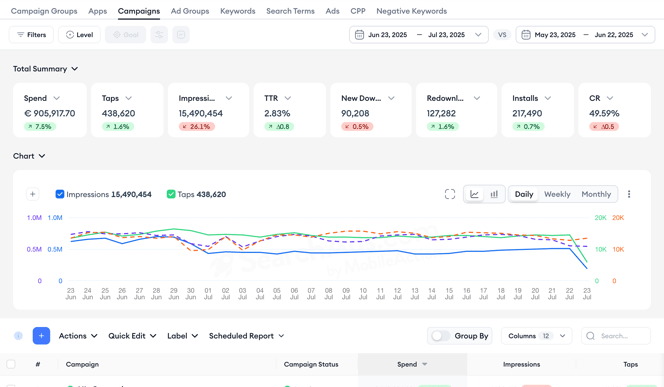Open the Spend metric dropdown
The width and height of the screenshot is (664, 387).
[x=56, y=98]
